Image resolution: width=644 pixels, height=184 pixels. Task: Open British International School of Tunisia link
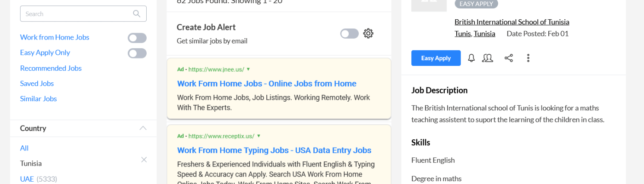(x=512, y=22)
